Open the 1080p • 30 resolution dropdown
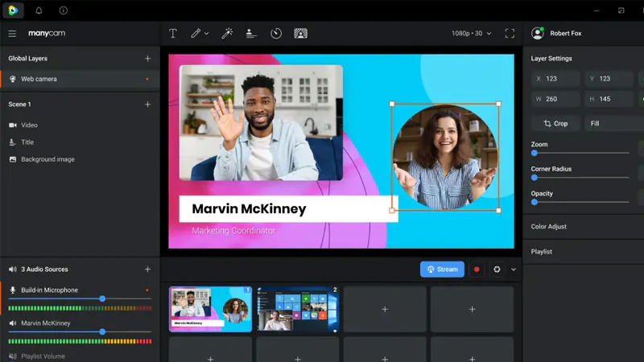Viewport: 644px width, 362px height. click(x=472, y=33)
